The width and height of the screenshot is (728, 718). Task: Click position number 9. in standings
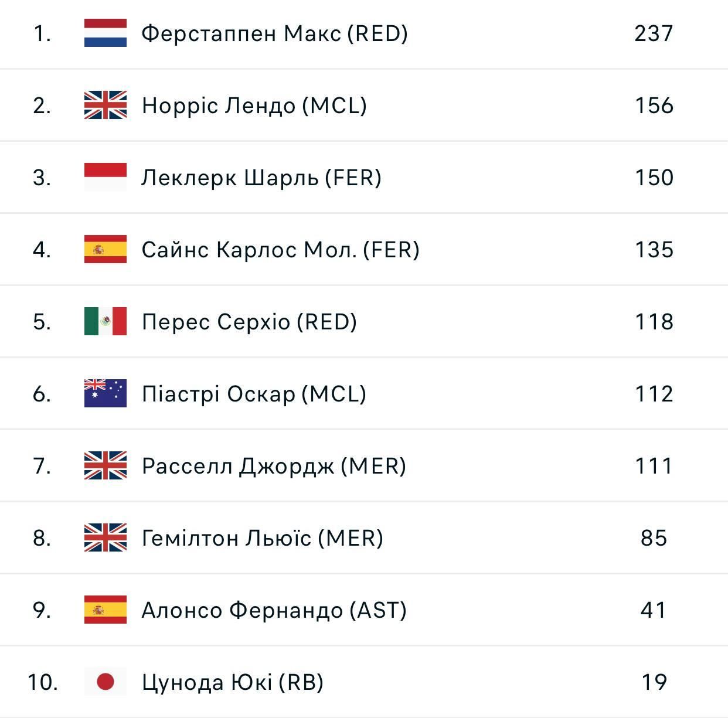click(42, 610)
